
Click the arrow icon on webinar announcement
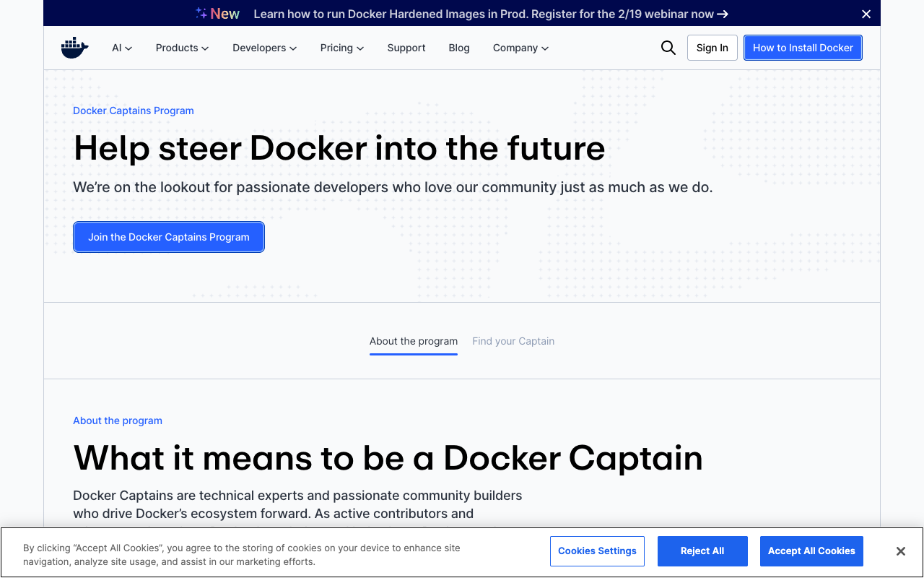click(x=723, y=14)
